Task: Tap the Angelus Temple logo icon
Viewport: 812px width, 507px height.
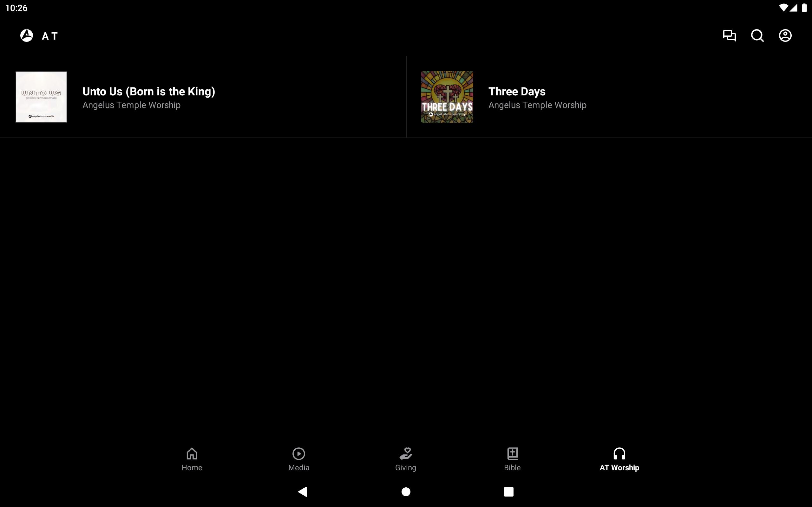Action: pos(27,35)
